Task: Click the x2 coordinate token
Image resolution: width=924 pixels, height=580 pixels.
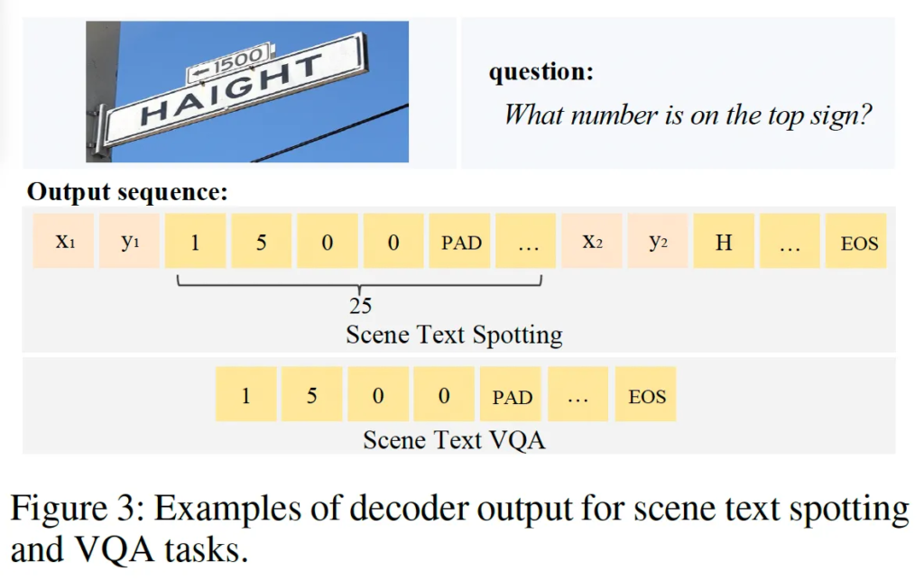Action: [592, 242]
